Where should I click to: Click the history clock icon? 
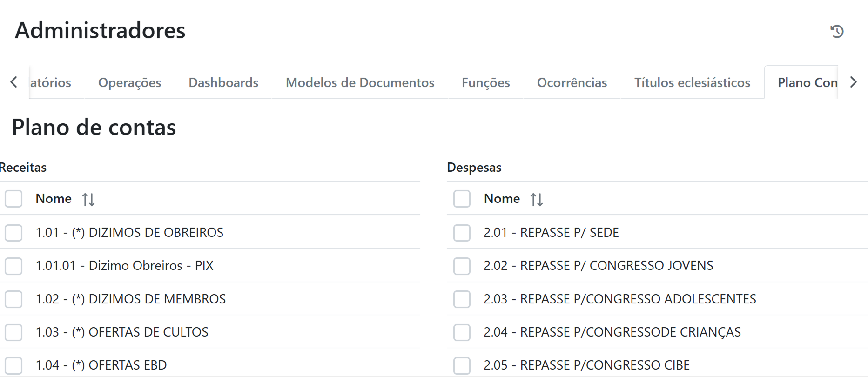tap(837, 31)
